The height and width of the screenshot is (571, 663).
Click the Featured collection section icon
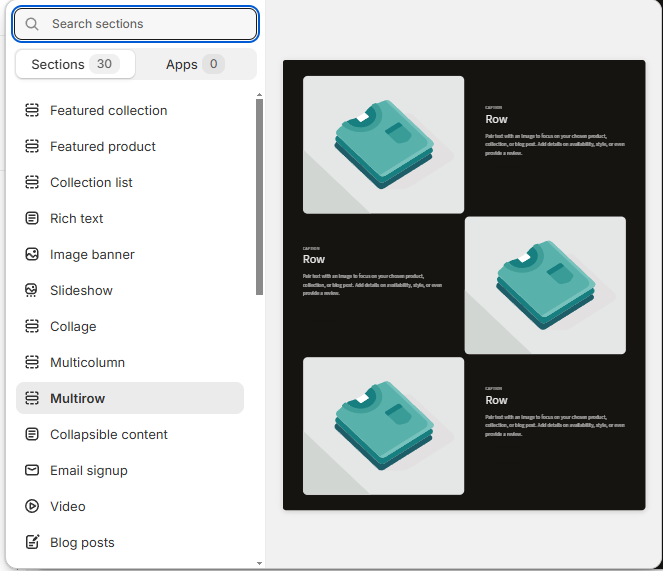tap(32, 110)
